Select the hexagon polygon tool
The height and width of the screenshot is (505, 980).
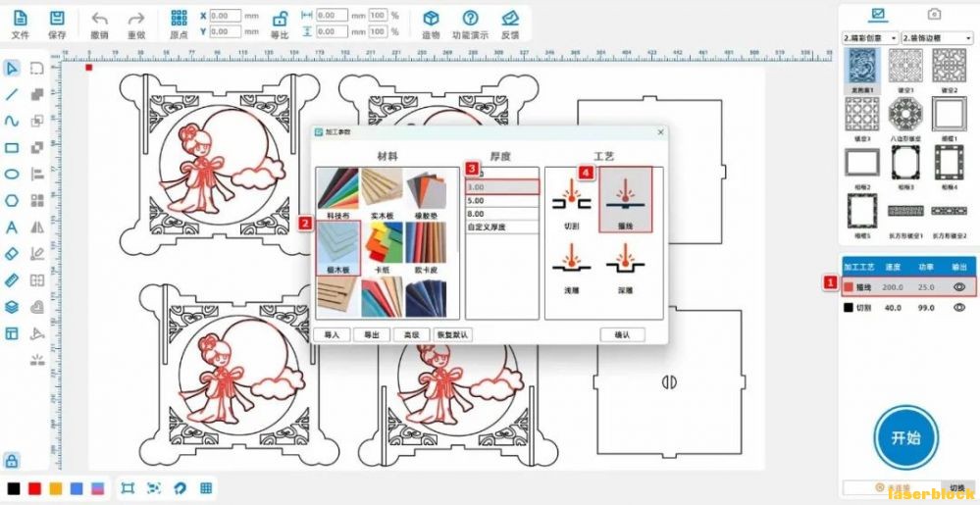(x=11, y=201)
